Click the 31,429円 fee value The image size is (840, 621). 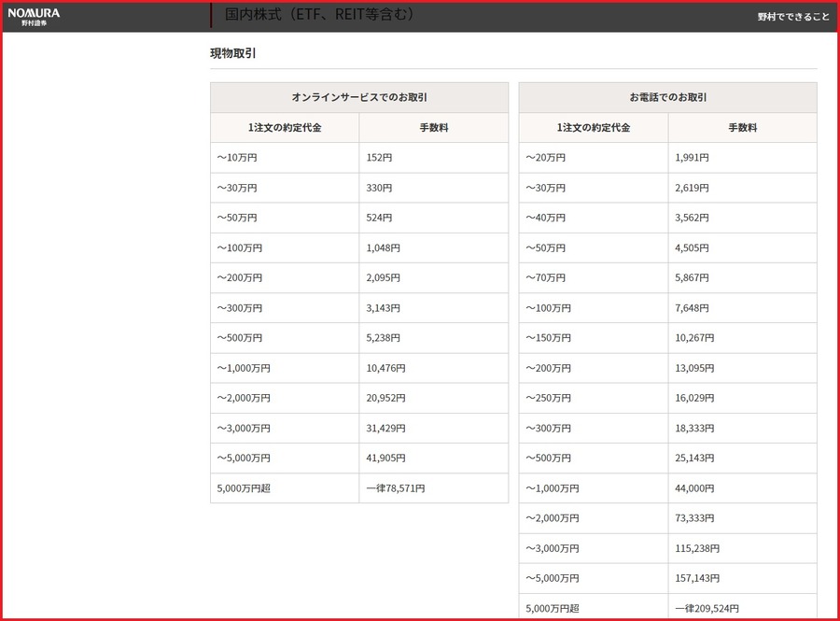click(x=385, y=428)
